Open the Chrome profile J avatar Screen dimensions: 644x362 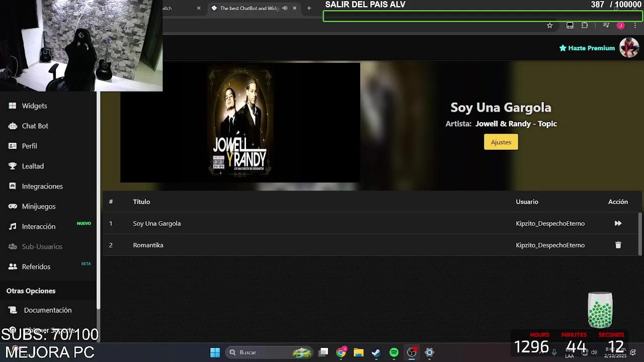coord(621,25)
